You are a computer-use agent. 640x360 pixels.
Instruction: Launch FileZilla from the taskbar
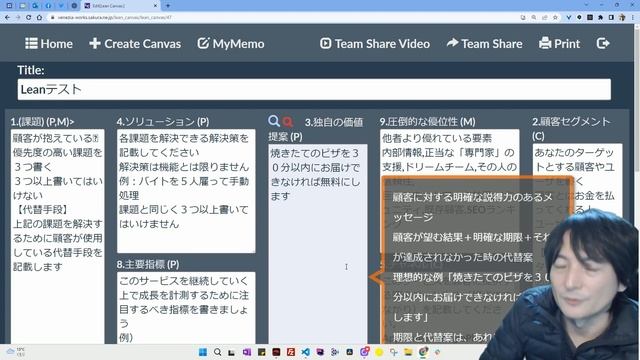(x=291, y=352)
